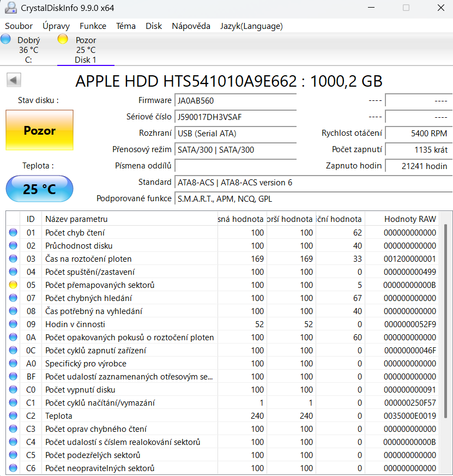Select the Počet podezřelých sektorů row
453x476 pixels.
(222, 455)
